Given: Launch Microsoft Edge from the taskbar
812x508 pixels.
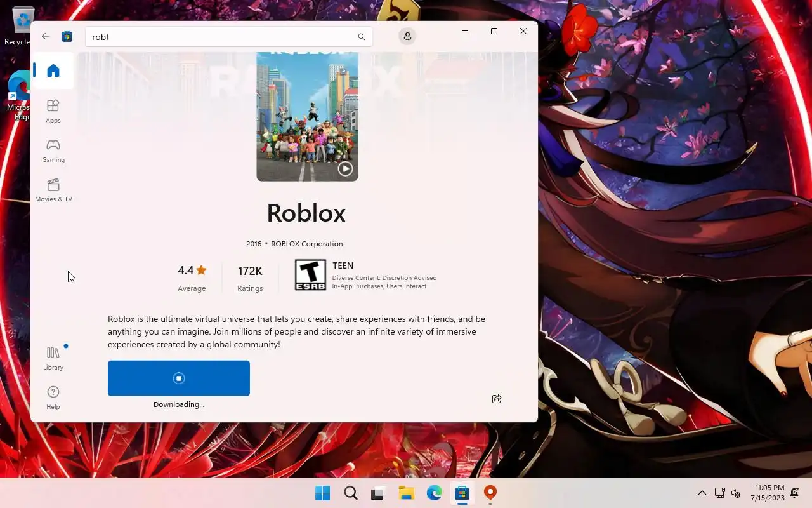Looking at the screenshot, I should point(434,493).
